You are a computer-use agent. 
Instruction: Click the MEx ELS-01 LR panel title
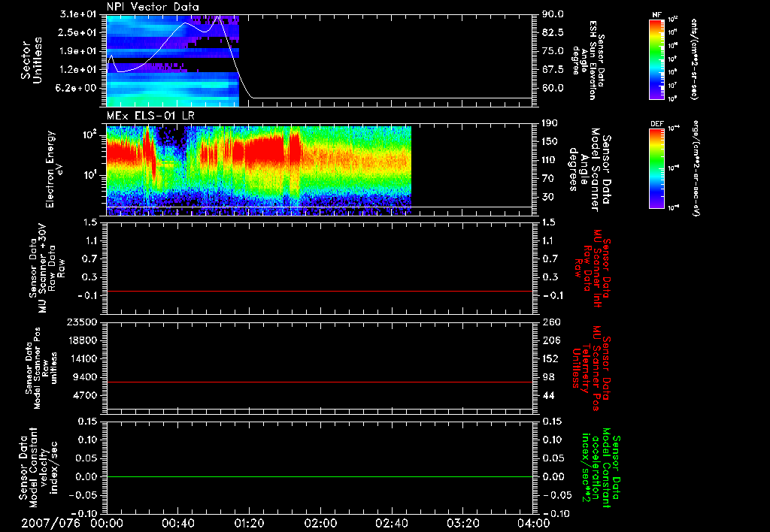(x=150, y=116)
